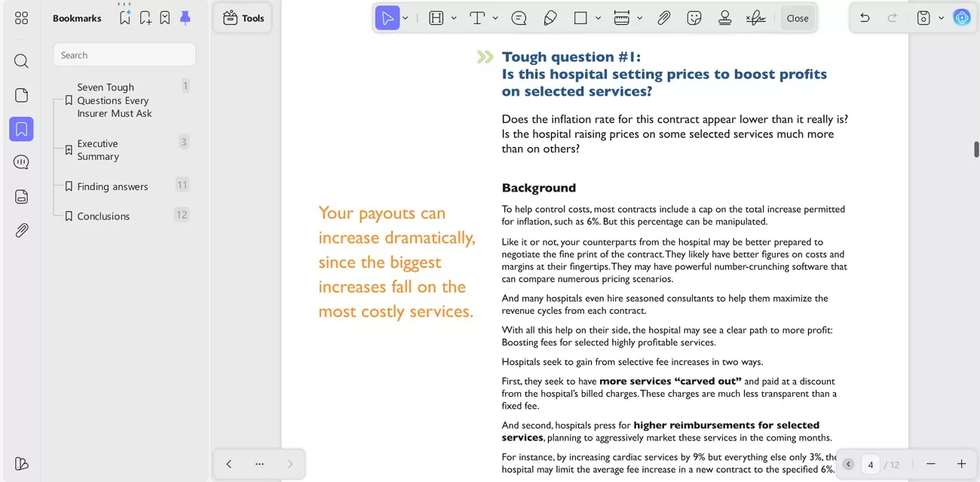Open the Search panel in the left sidebar
Image resolution: width=980 pixels, height=482 pixels.
pos(21,60)
